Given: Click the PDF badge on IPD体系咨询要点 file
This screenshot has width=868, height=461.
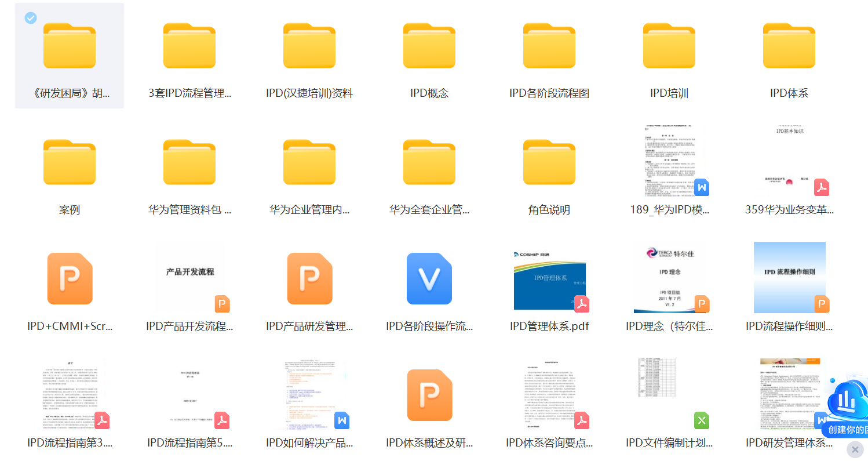Looking at the screenshot, I should 582,420.
